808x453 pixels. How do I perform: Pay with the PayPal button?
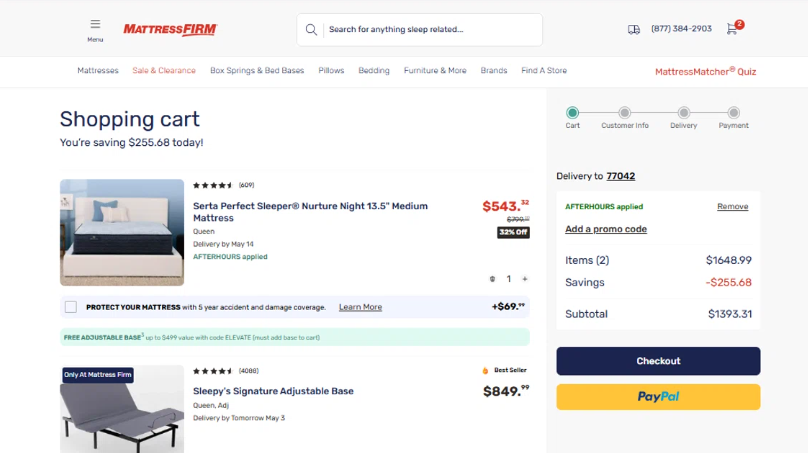pos(658,397)
